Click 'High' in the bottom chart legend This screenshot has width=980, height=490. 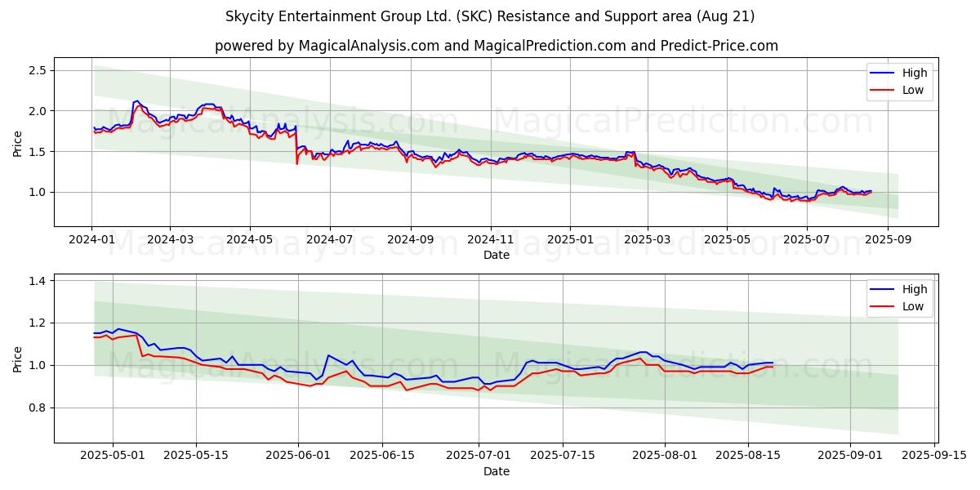coord(914,289)
